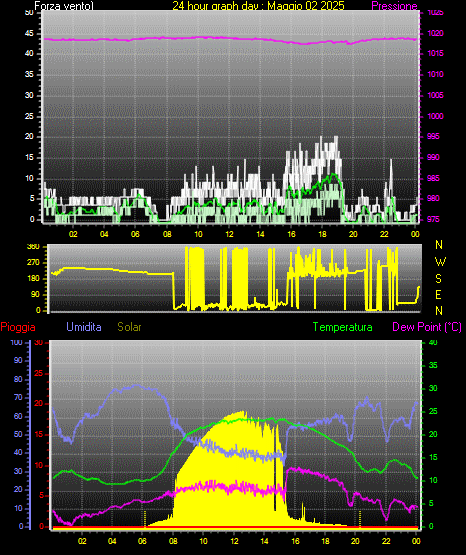This screenshot has width=466, height=555.
Task: Click the '24 hour graph day : Maggio 02 2025' heading
Action: (x=258, y=5)
